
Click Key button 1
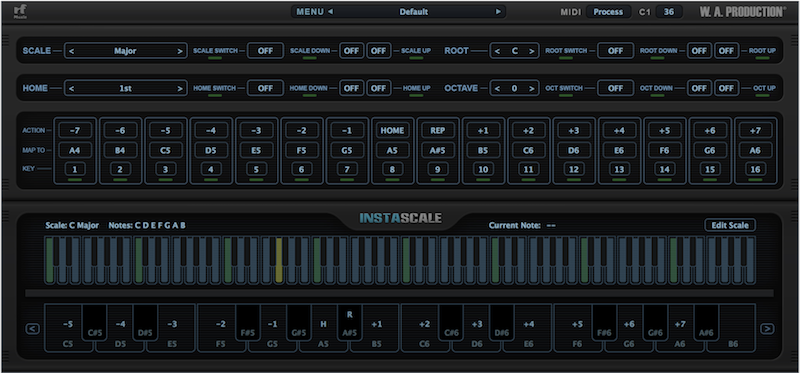pyautogui.click(x=75, y=169)
